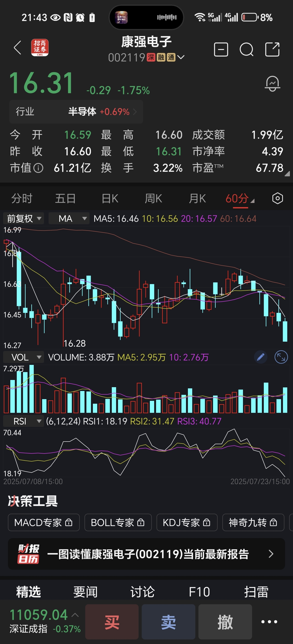293x644 pixels.
Task: Tap the drawing pencil icon
Action: (260, 357)
